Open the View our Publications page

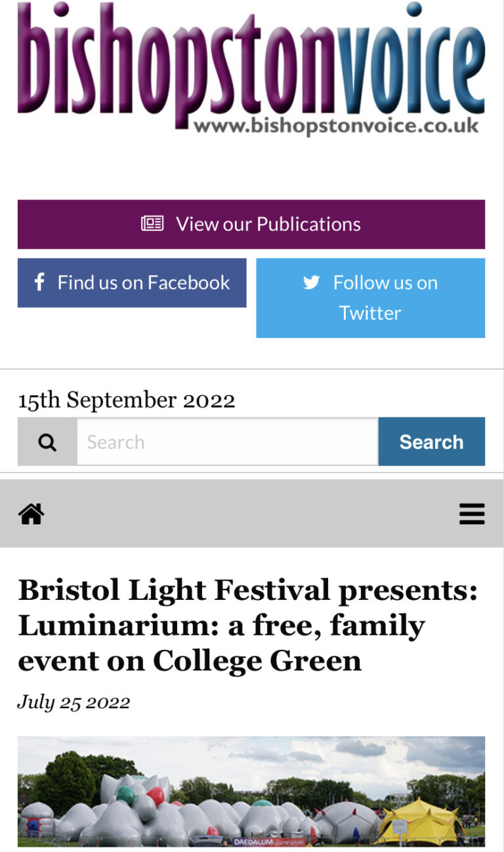coord(268,224)
